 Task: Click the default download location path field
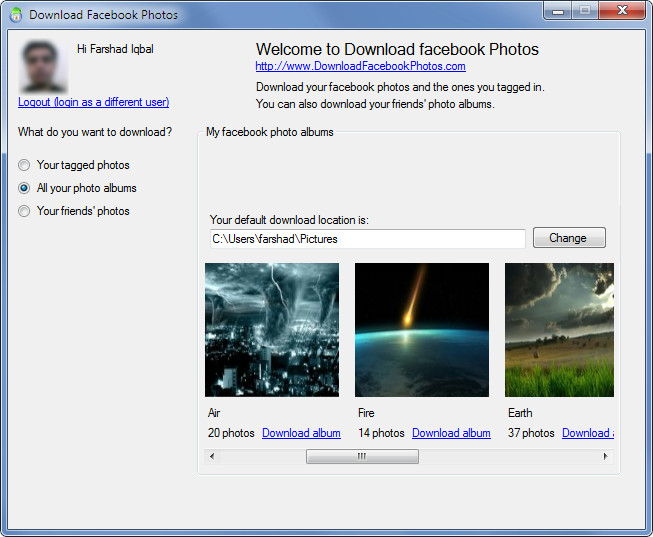(368, 239)
